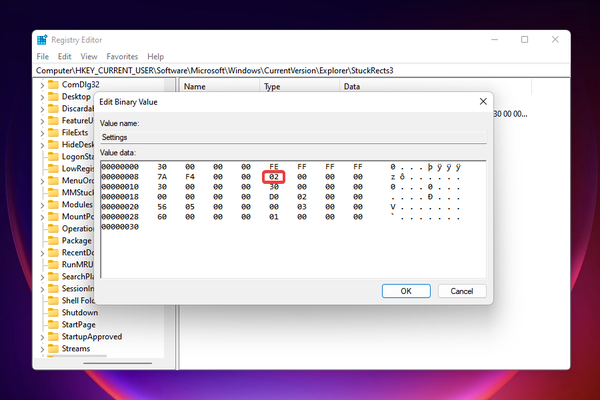Click the FileExts folder icon
This screenshot has height=400, width=600.
53,132
